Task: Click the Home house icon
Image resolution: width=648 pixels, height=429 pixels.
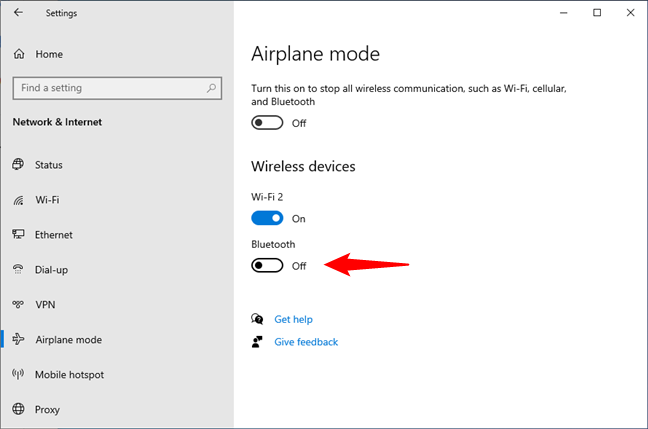Action: click(x=19, y=54)
